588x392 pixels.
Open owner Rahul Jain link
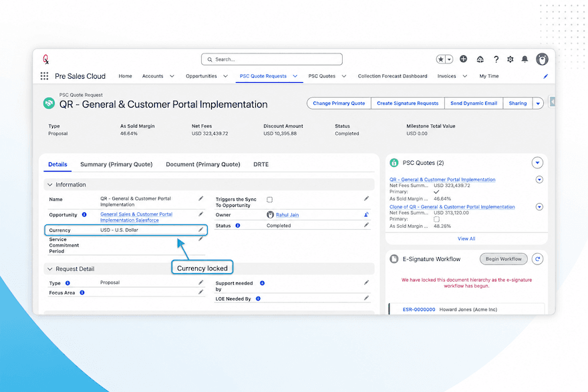pyautogui.click(x=287, y=215)
